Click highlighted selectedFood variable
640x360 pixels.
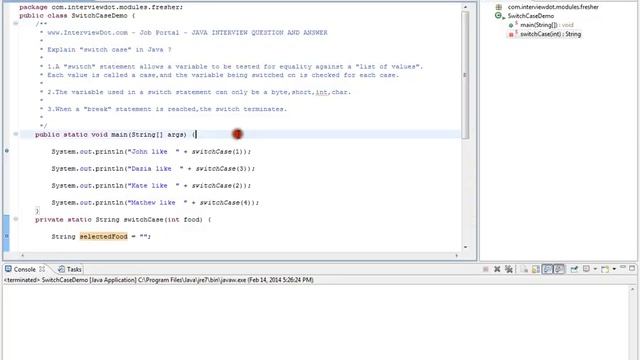click(x=103, y=236)
